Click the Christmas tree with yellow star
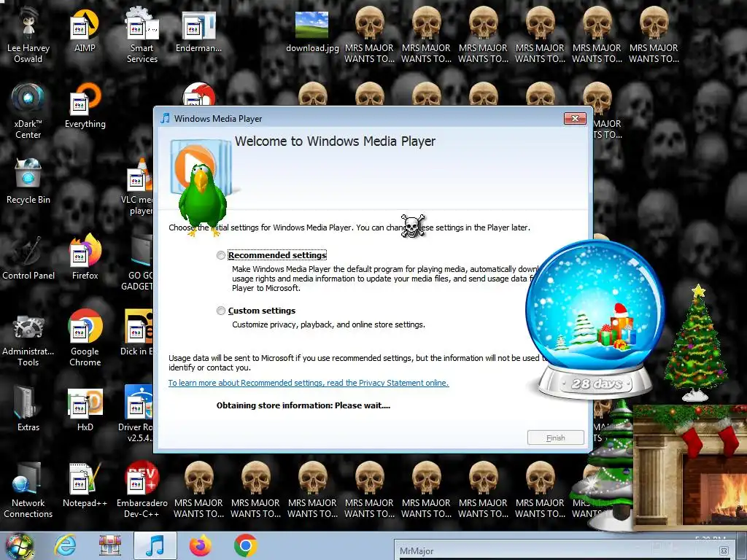Image resolution: width=747 pixels, height=560 pixels. (x=697, y=343)
